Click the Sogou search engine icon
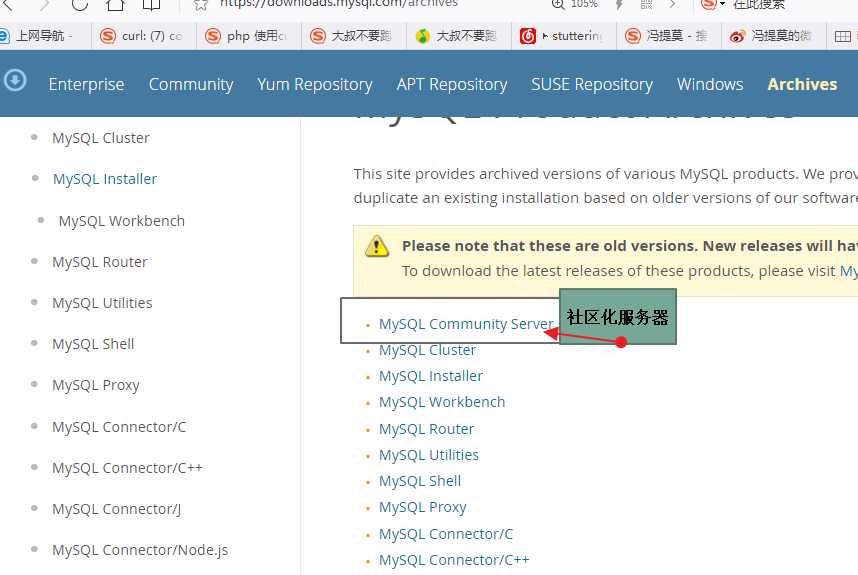This screenshot has width=858, height=575. [709, 4]
